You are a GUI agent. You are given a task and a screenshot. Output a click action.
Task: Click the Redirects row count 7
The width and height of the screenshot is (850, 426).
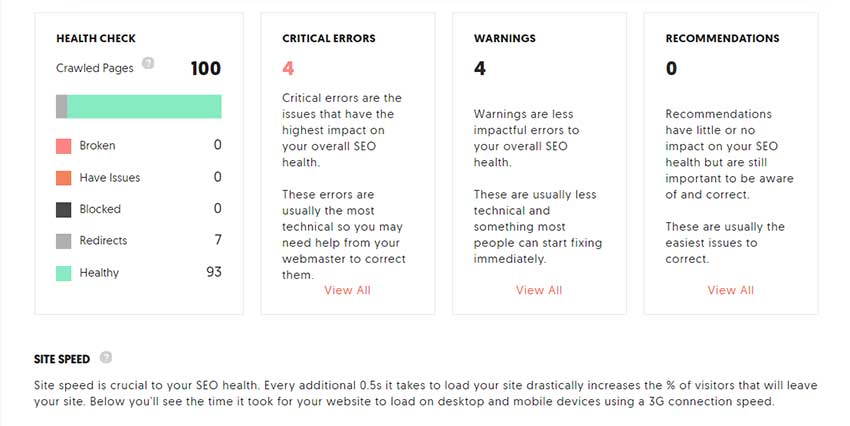tap(218, 240)
